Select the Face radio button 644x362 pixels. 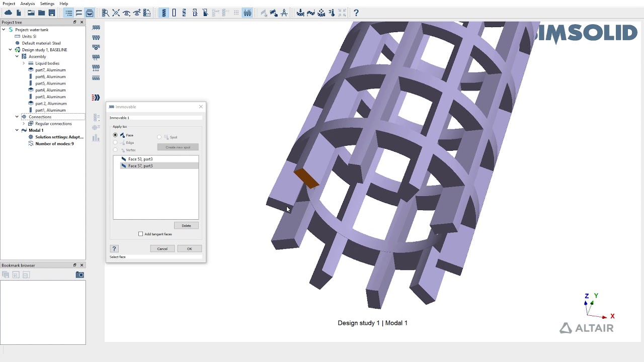coord(115,135)
